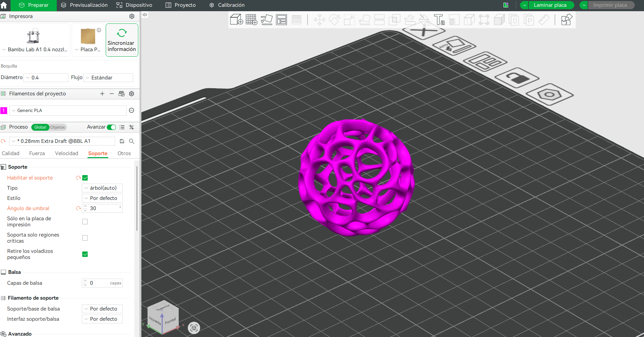Click the plate auto-orient icon beside the bed
This screenshot has height=337, width=644.
454,46
